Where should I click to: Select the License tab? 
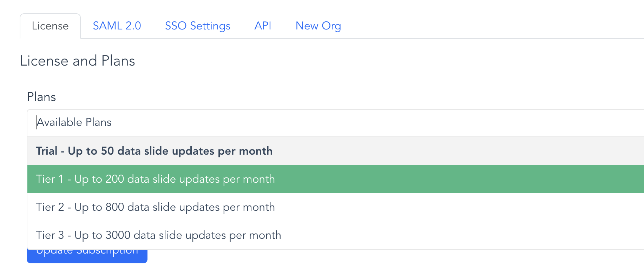pyautogui.click(x=50, y=26)
